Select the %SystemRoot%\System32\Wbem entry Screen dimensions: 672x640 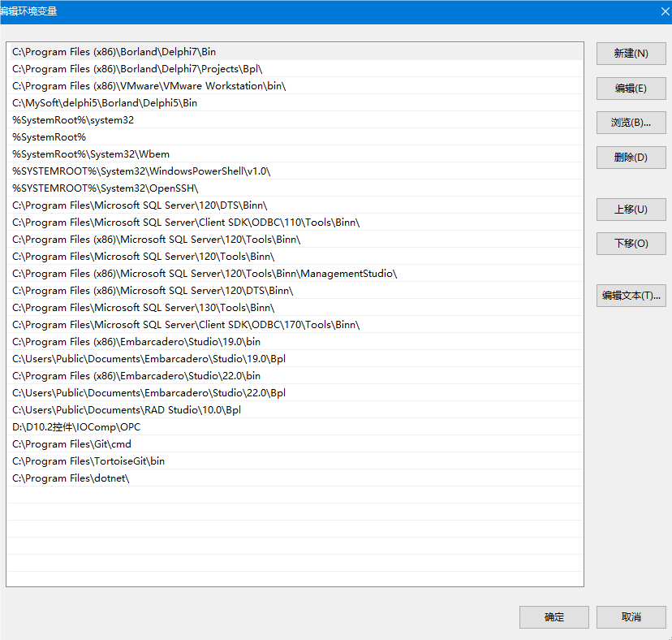[x=295, y=154]
